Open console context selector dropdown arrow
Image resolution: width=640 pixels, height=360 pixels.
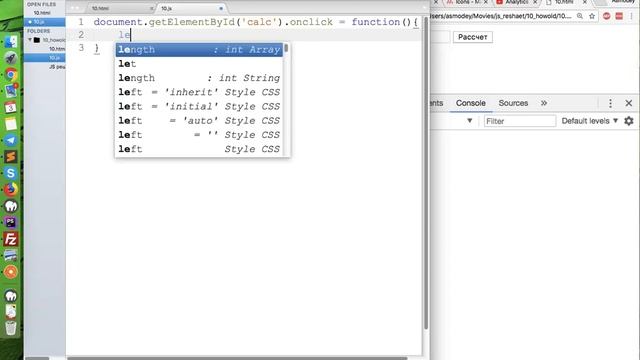(469, 121)
